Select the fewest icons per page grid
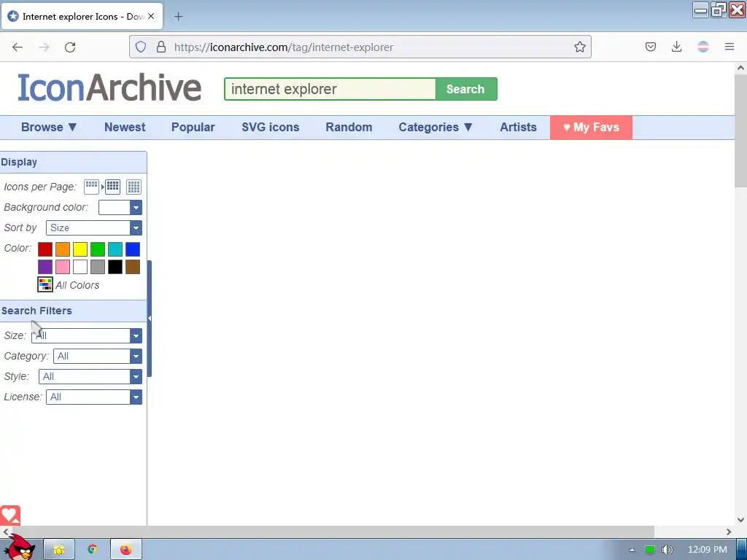The image size is (747, 560). [91, 187]
